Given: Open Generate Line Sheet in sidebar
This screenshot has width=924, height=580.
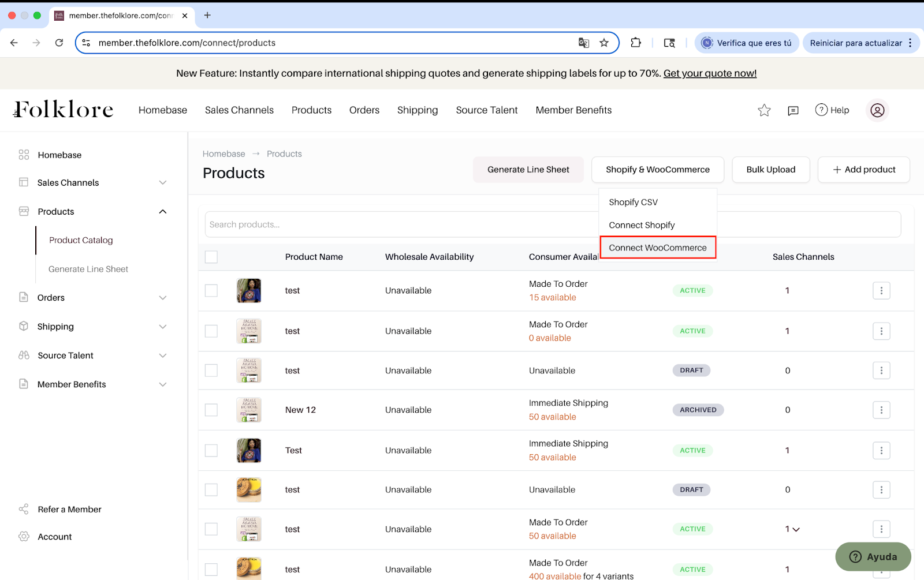Looking at the screenshot, I should click(x=88, y=269).
